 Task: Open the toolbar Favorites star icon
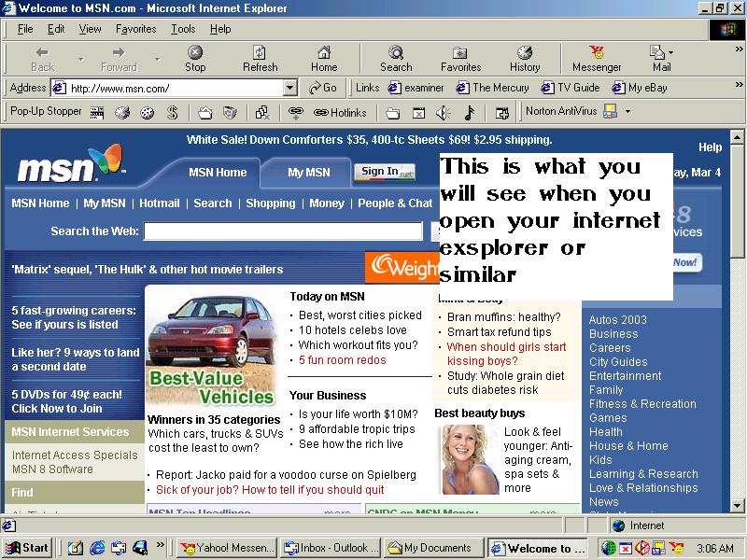pyautogui.click(x=460, y=59)
